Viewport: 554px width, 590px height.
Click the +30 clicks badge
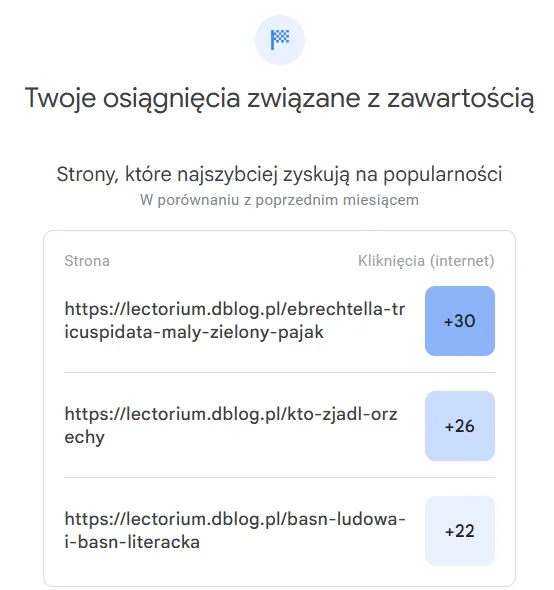[x=460, y=321]
